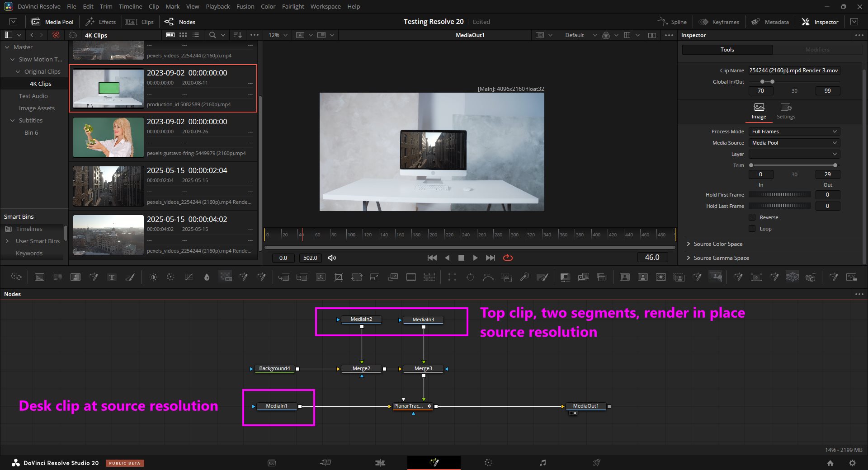
Task: Add a Color Curves node from toolbar
Action: tap(189, 277)
